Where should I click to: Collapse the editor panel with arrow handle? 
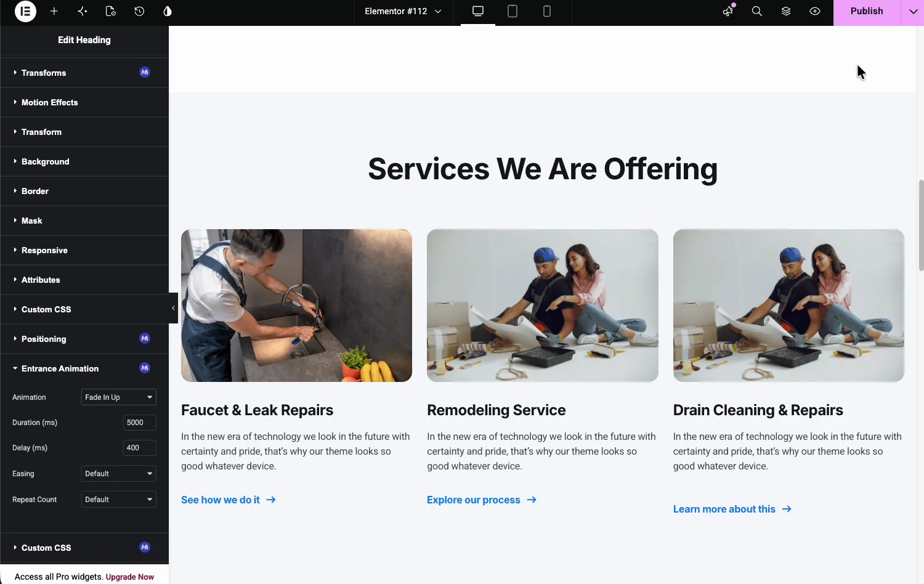[x=173, y=308]
